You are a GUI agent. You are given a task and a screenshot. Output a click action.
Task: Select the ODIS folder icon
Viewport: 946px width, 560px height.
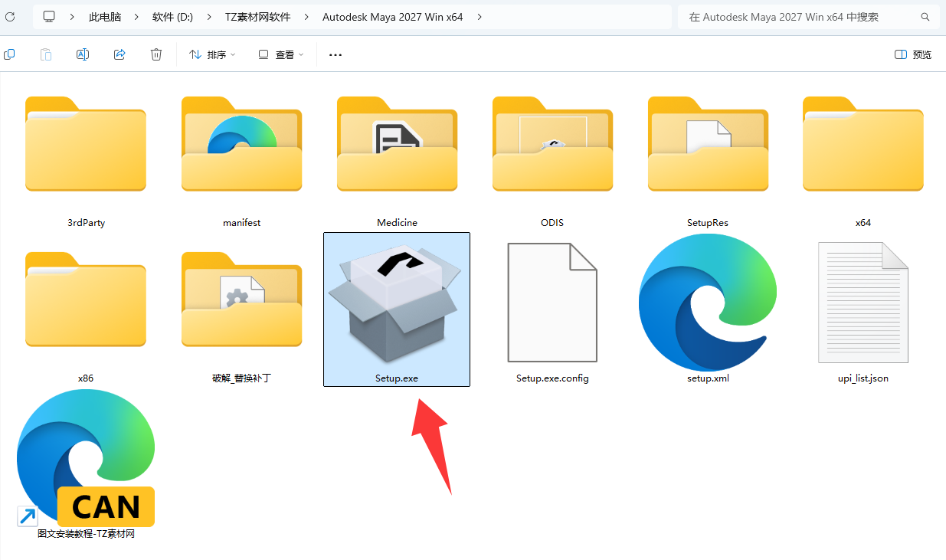pyautogui.click(x=552, y=143)
